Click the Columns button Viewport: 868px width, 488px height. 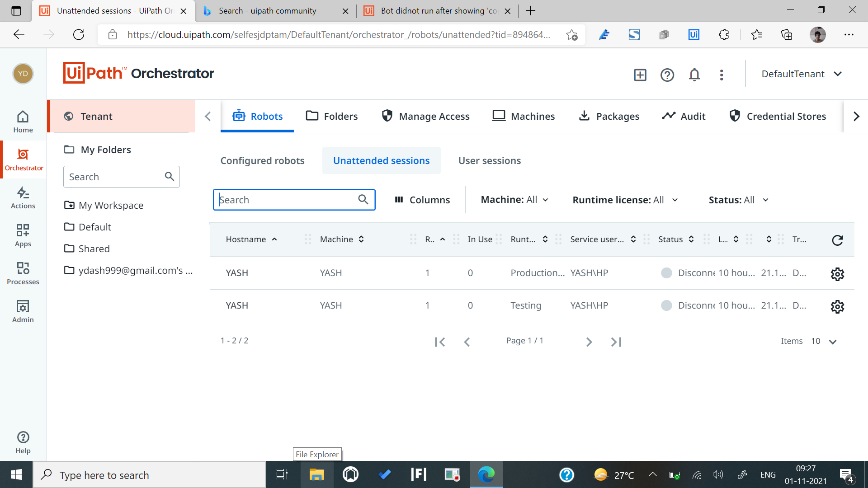(422, 200)
